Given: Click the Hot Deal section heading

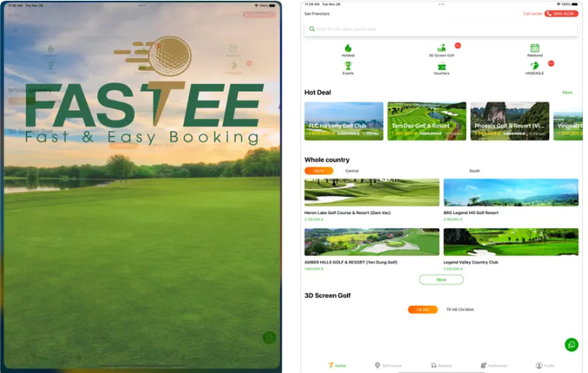Looking at the screenshot, I should [318, 92].
